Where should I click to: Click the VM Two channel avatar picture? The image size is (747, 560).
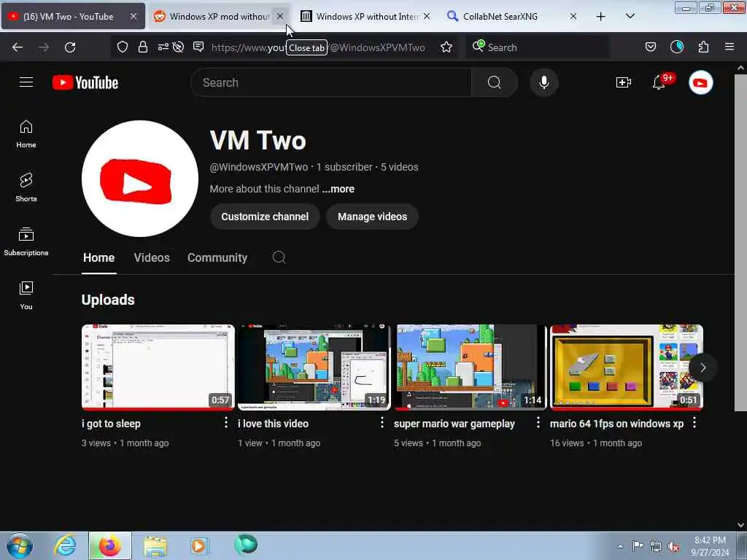click(139, 179)
